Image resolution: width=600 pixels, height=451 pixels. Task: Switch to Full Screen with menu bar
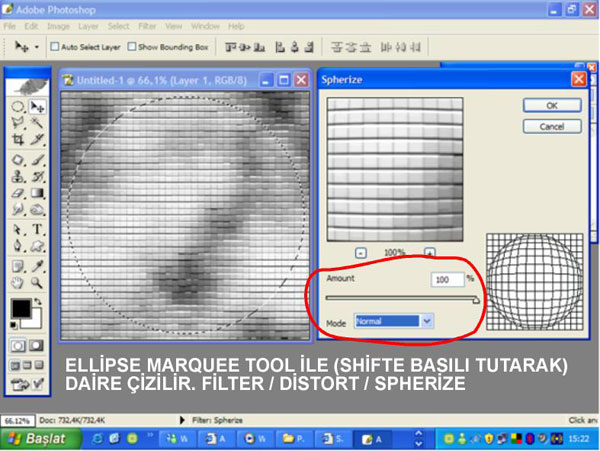[x=27, y=365]
